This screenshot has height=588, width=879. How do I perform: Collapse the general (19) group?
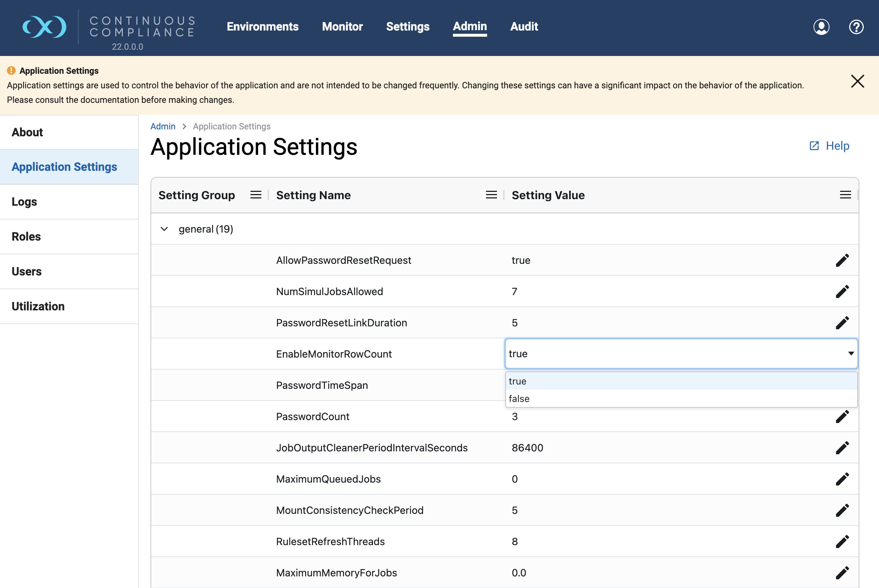(x=164, y=229)
